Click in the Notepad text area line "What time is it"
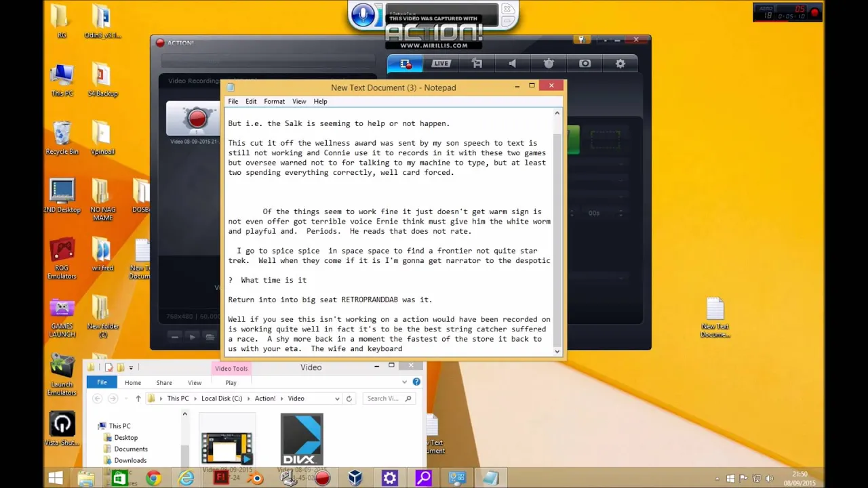Viewport: 868px width, 488px height. 273,280
